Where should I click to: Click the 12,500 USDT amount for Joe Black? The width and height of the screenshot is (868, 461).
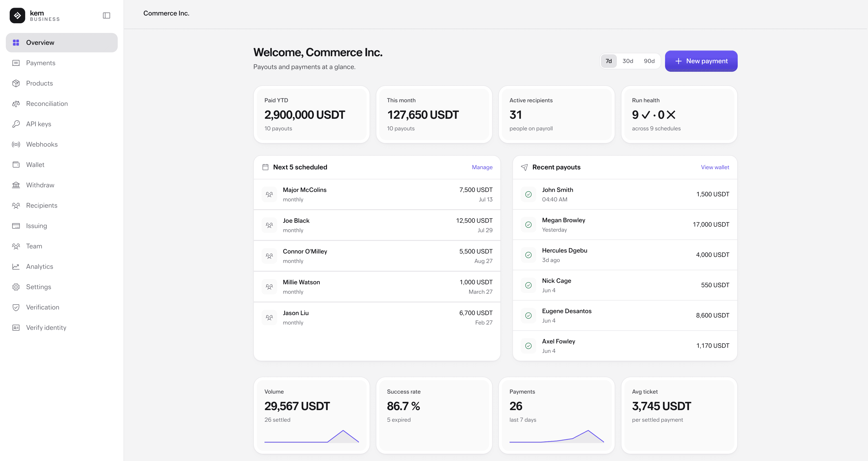tap(474, 221)
